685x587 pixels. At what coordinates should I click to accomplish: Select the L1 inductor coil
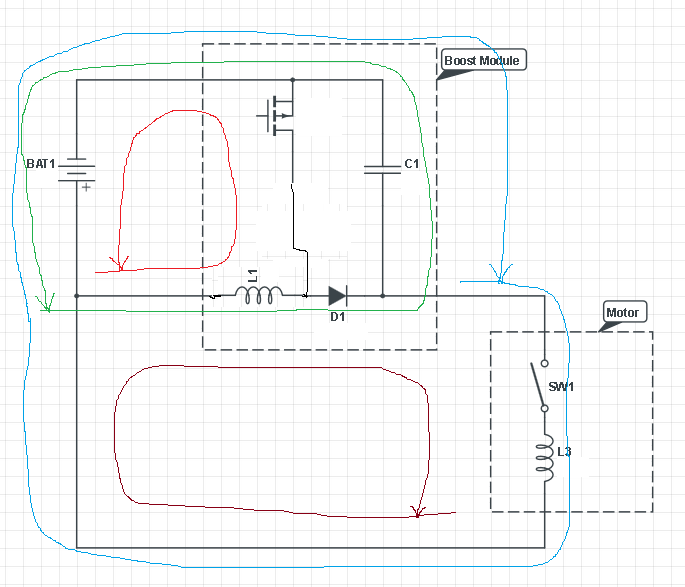[259, 295]
